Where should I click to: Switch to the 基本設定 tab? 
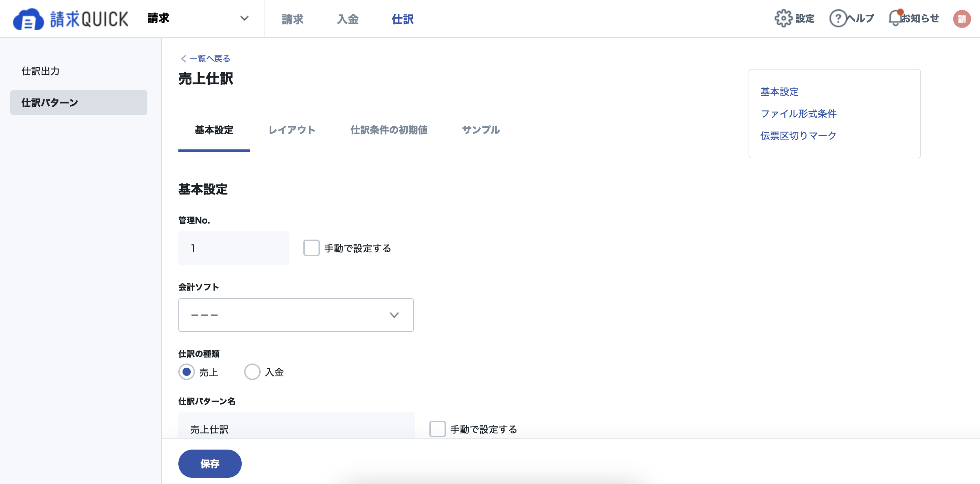tap(214, 130)
